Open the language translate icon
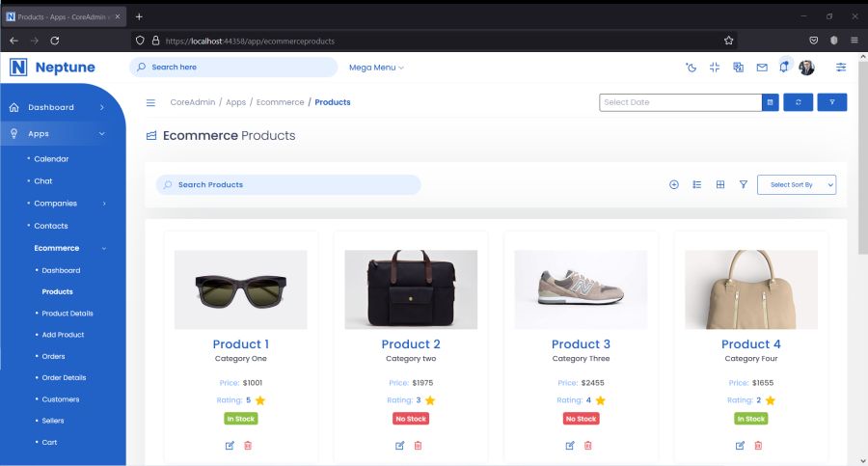The width and height of the screenshot is (868, 466). (x=739, y=68)
